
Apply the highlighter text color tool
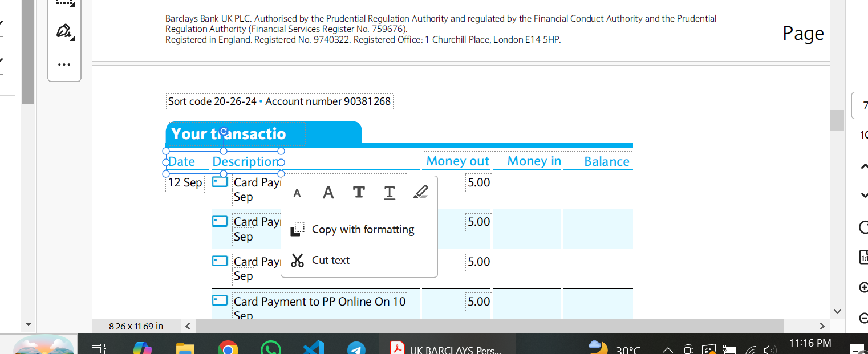420,193
